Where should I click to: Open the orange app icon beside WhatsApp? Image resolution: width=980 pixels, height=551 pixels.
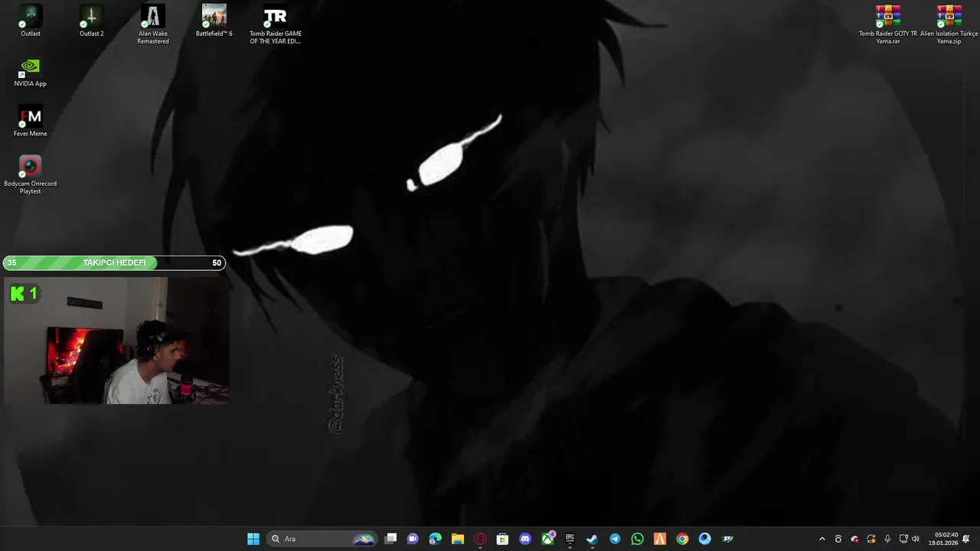[x=660, y=539]
